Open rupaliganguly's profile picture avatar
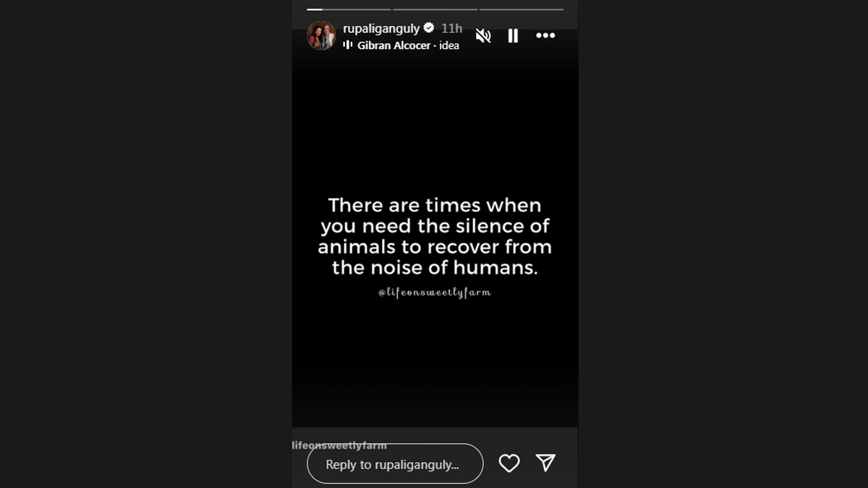Viewport: 868px width, 488px height. click(321, 35)
